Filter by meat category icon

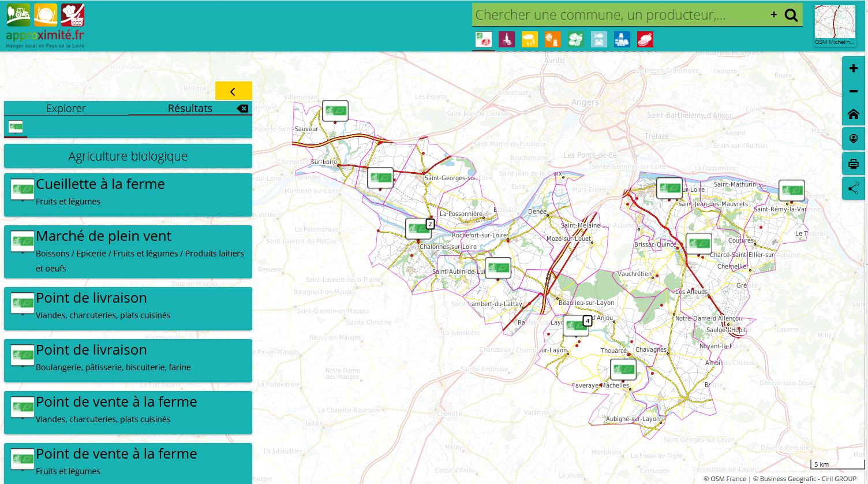645,39
